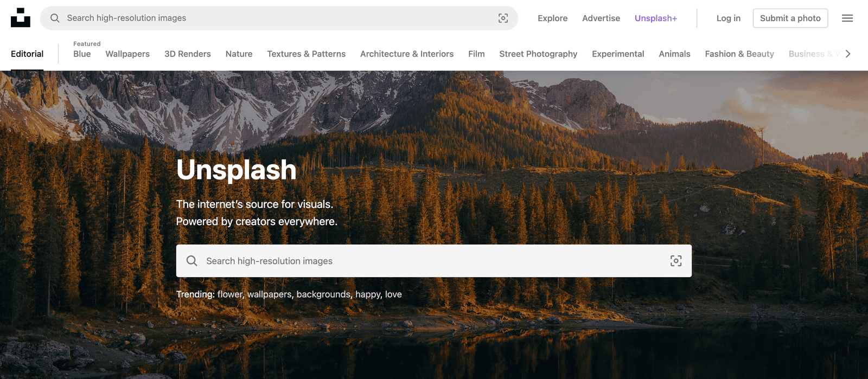Viewport: 868px width, 379px height.
Task: Open the 3D Renders category
Action: [188, 54]
